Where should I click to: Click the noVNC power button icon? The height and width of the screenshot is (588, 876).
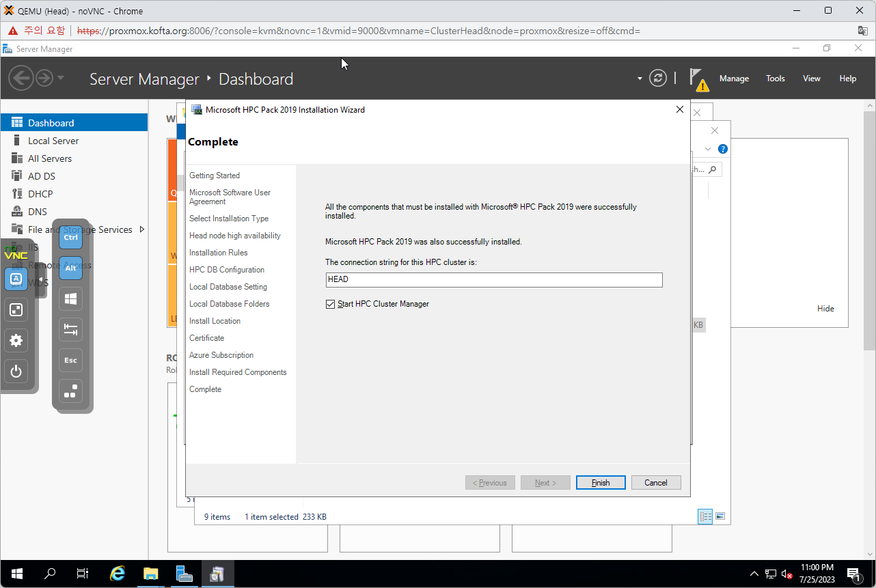16,372
